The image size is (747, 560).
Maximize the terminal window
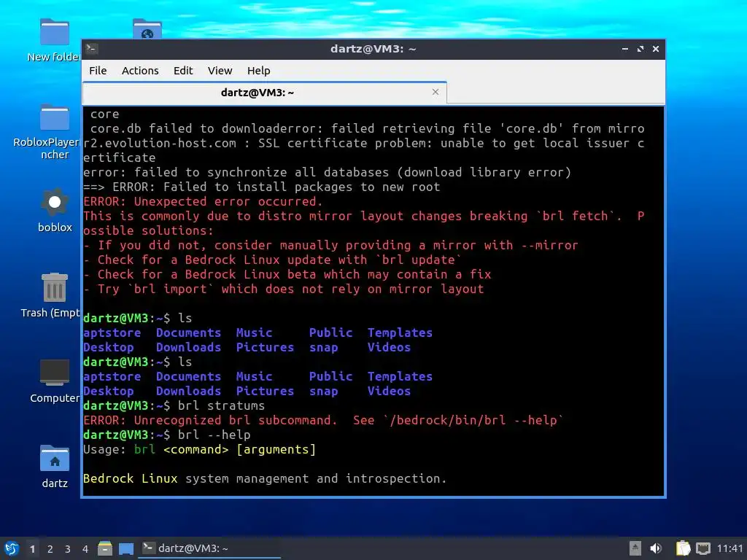640,49
